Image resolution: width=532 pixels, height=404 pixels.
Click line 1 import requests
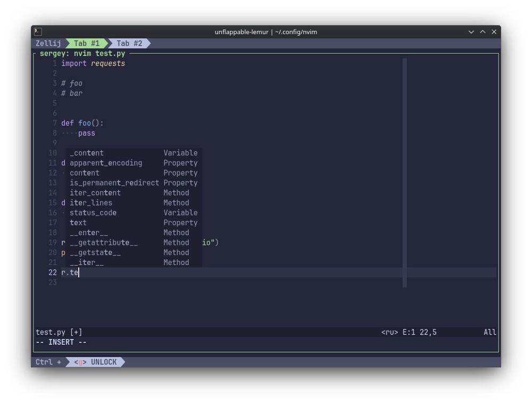[93, 63]
